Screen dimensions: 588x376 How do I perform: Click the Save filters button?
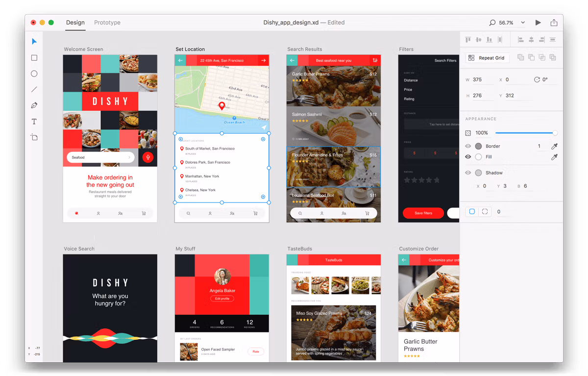point(423,213)
